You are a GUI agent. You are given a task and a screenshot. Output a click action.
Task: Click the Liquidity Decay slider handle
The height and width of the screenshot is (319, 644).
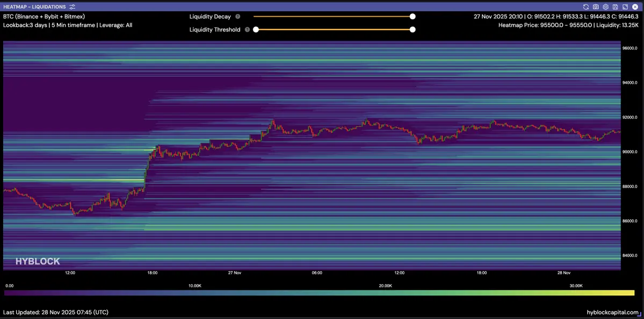[413, 17]
